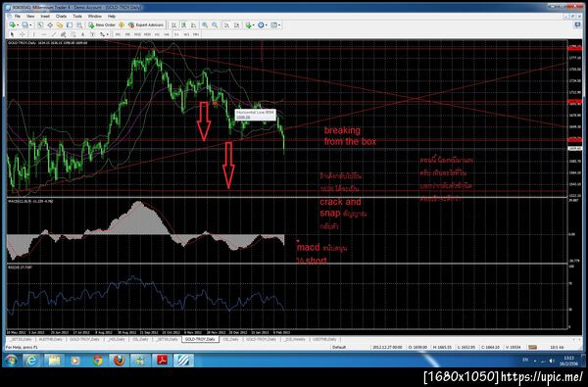Open Internet Explorer from the taskbar
The image size is (588, 387).
tap(32, 361)
